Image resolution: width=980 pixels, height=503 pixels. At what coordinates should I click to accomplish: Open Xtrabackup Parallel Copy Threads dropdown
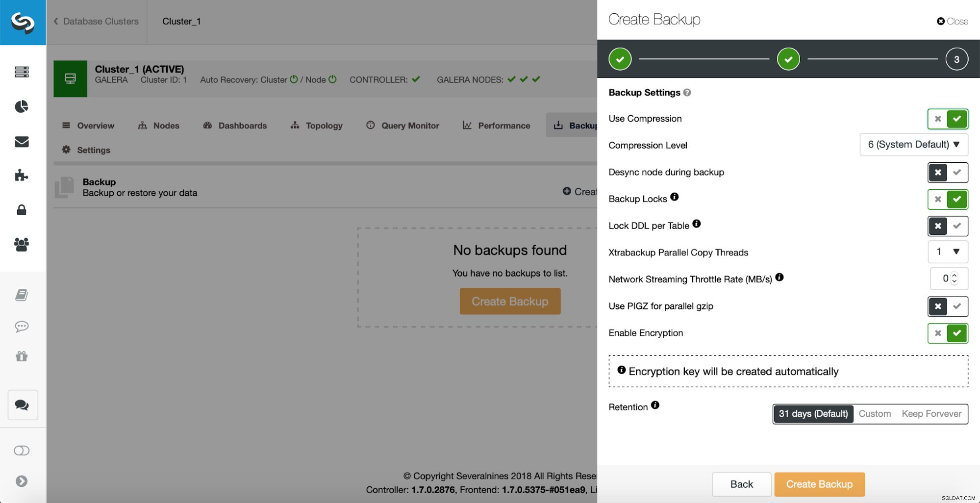pos(948,251)
